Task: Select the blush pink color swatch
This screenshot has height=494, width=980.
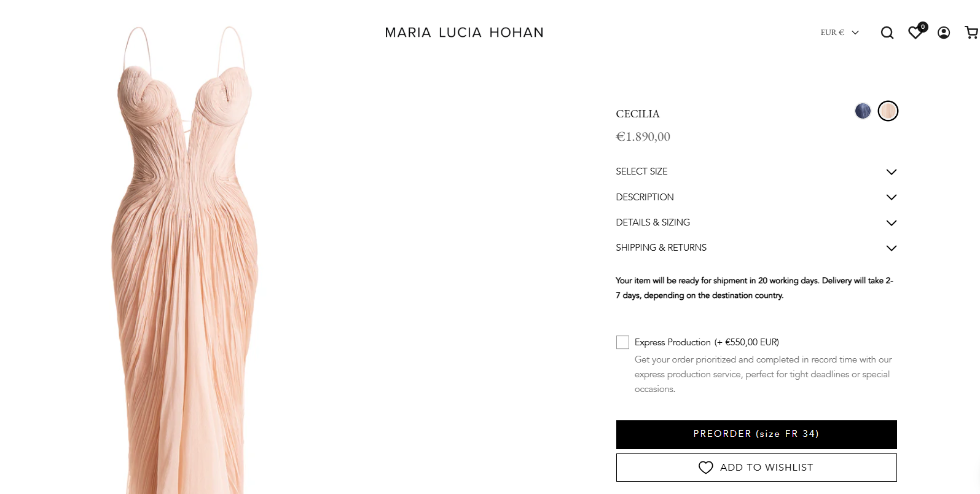Action: [888, 111]
